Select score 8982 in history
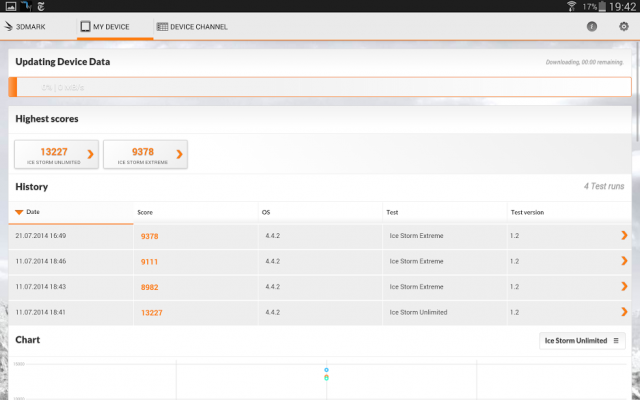Screen dimensions: 640x400 pos(149,287)
